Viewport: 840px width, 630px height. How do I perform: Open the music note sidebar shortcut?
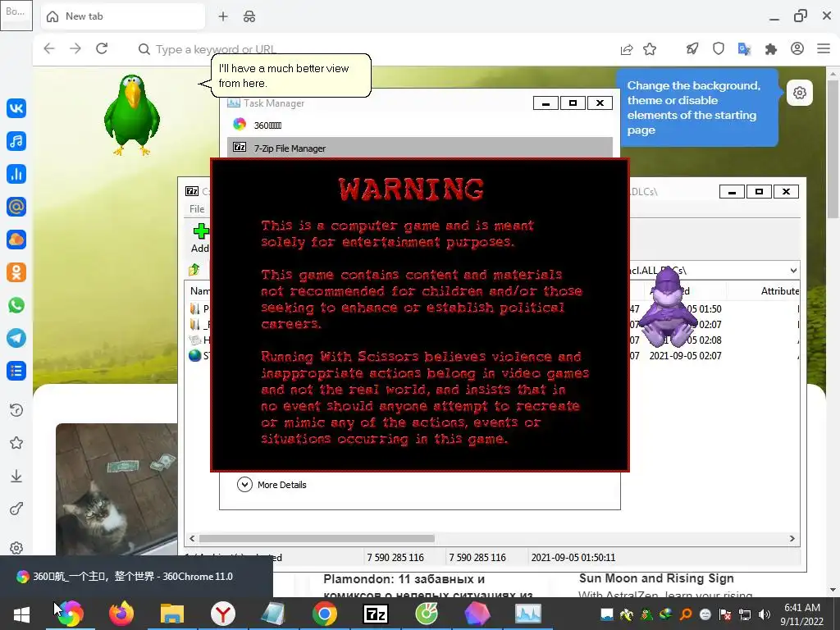click(x=16, y=141)
